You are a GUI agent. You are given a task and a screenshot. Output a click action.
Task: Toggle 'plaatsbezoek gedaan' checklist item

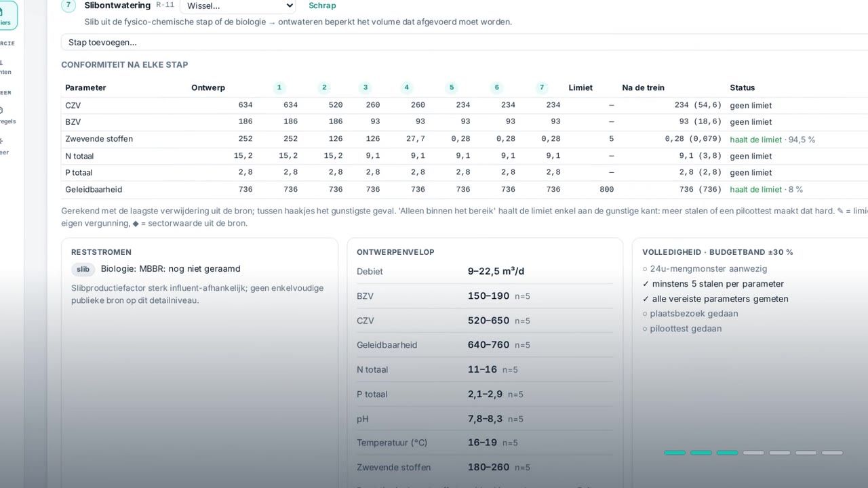tap(690, 314)
